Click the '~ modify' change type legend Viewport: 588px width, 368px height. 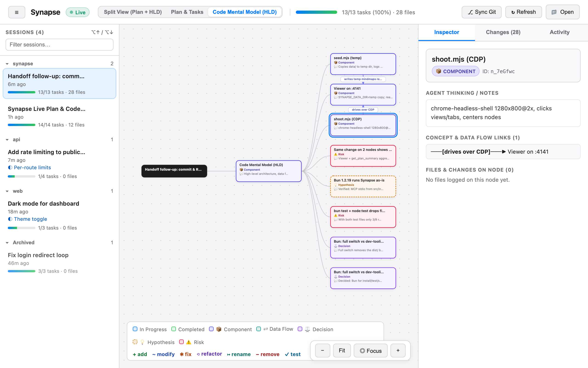(164, 354)
